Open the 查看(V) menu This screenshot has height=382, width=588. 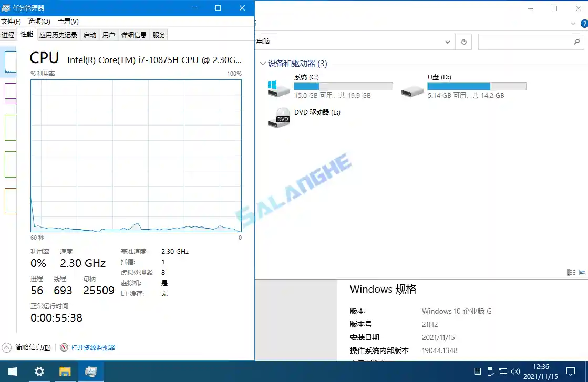point(68,22)
